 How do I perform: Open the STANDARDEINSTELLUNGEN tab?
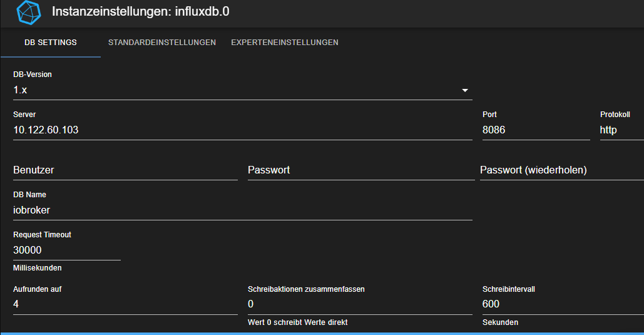tap(162, 43)
